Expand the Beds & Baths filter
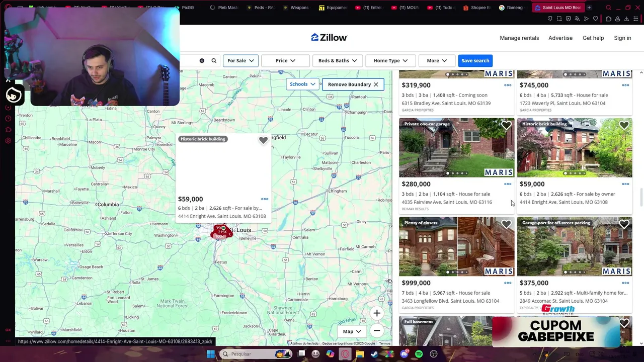This screenshot has width=644, height=362. (338, 61)
